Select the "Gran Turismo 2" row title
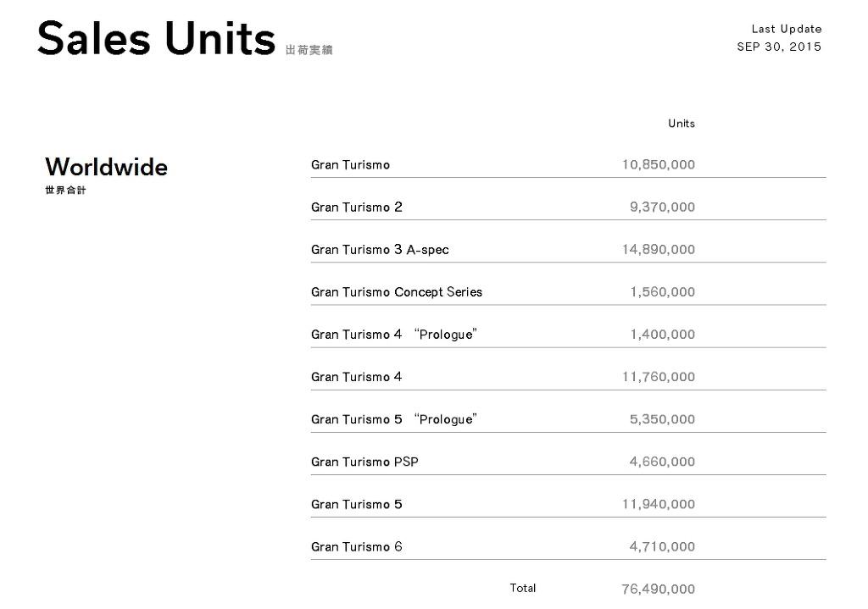This screenshot has height=609, width=868. pos(357,208)
